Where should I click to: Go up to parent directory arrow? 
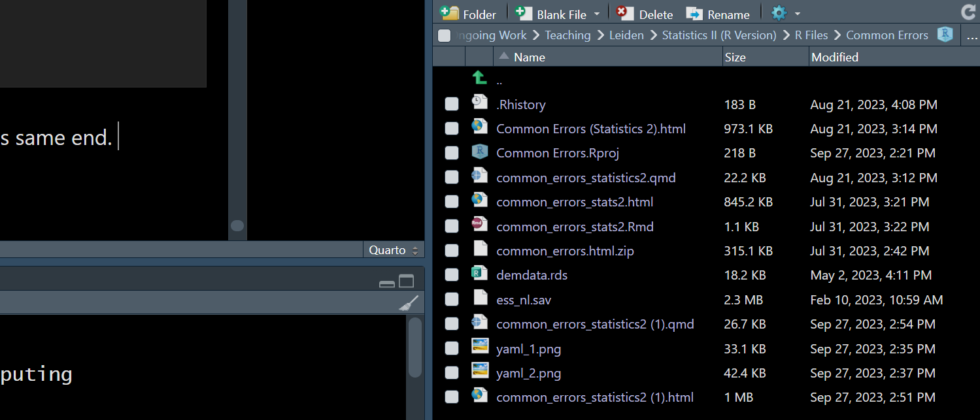(480, 78)
